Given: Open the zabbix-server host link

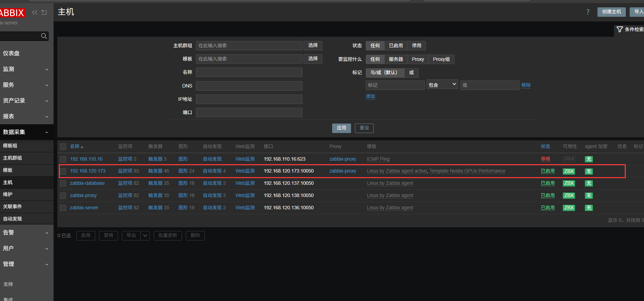Looking at the screenshot, I should [84, 208].
